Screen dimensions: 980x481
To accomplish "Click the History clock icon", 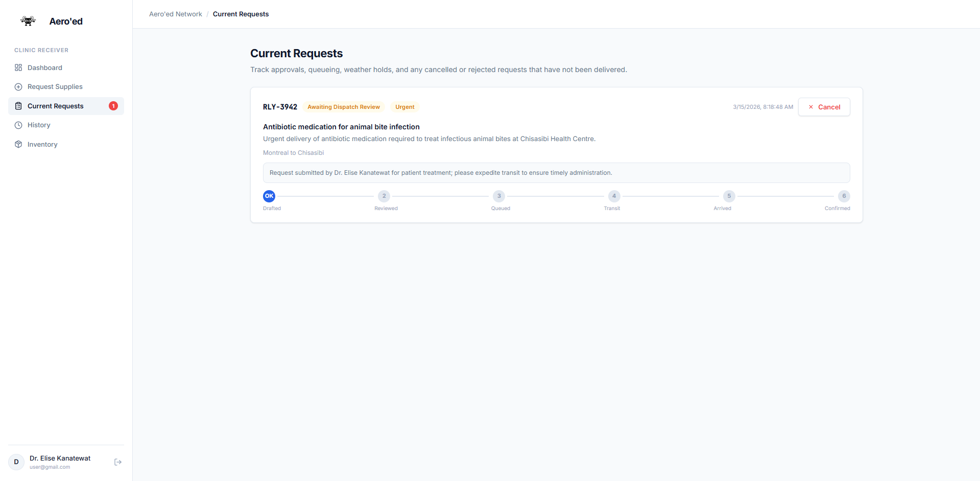I will pos(18,125).
